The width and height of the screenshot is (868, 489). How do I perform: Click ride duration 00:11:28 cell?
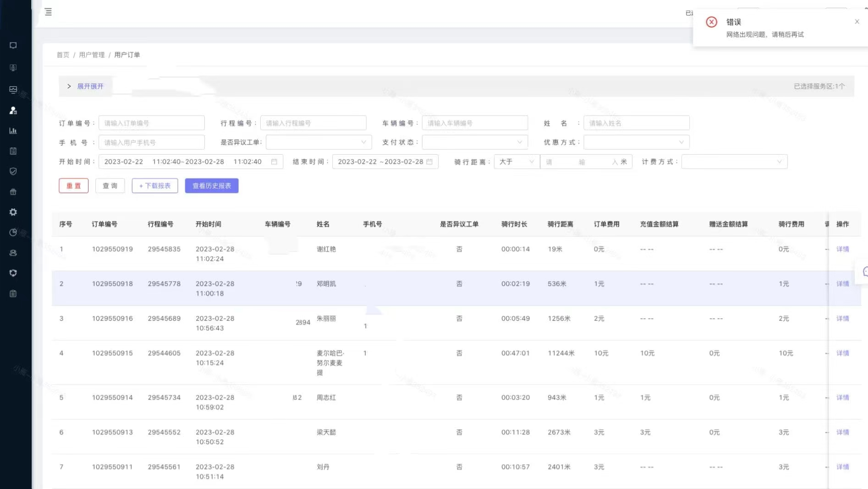tap(516, 432)
